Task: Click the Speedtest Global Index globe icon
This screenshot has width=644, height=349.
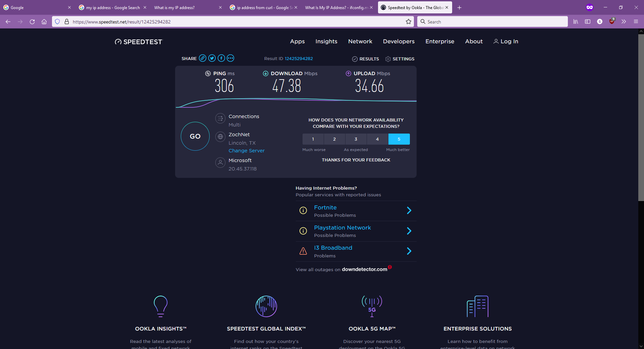Action: click(x=266, y=306)
